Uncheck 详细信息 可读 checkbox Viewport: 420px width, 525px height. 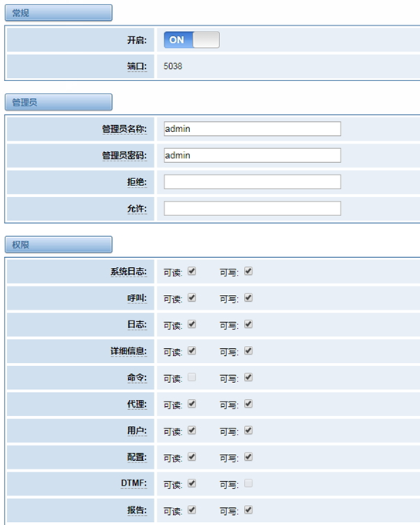pos(191,351)
